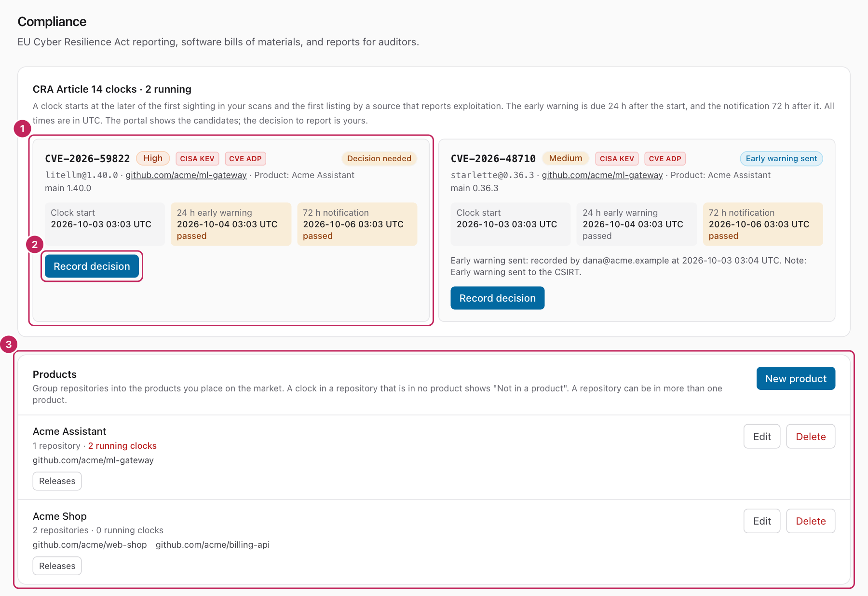
Task: Edit the Acme Assistant product
Action: pyautogui.click(x=762, y=437)
